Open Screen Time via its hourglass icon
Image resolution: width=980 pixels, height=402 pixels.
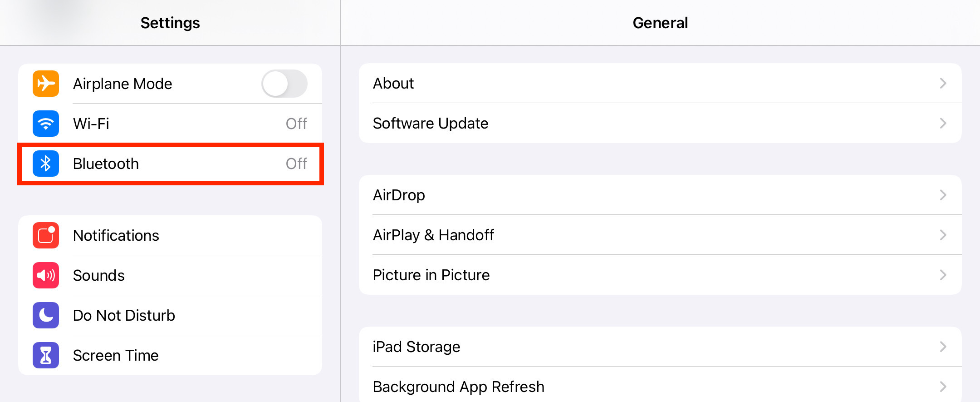[x=45, y=355]
